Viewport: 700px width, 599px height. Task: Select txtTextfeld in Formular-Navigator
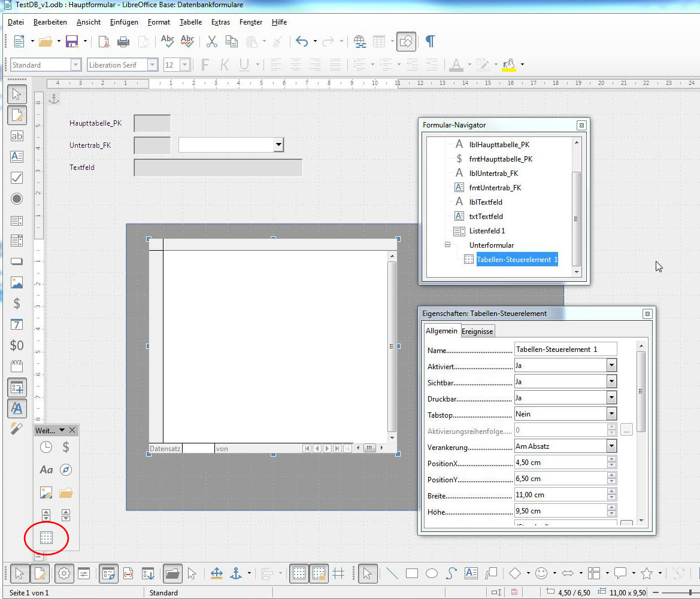tap(486, 216)
